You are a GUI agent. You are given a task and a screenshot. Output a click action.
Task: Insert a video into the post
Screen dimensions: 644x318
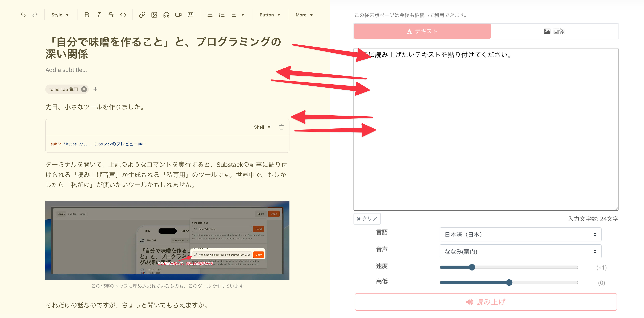point(178,15)
